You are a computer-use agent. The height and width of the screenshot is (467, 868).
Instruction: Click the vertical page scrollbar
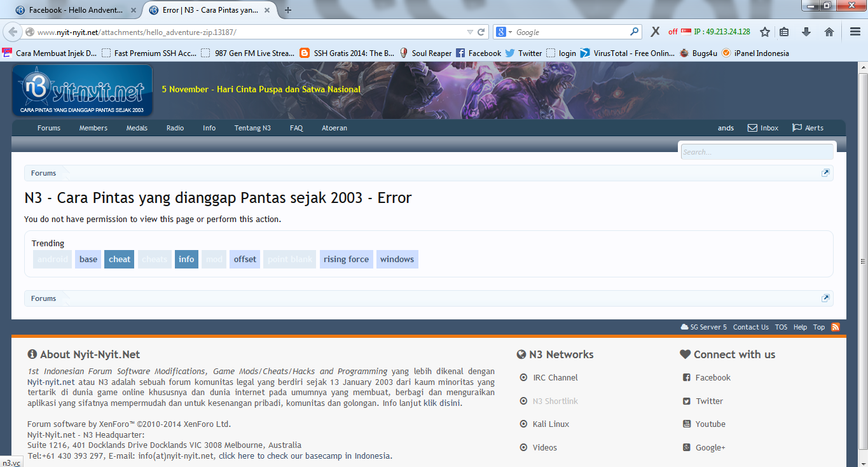[x=862, y=261]
